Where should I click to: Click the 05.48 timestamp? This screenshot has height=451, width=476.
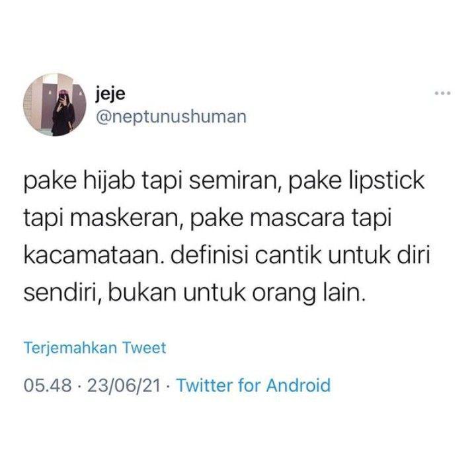(x=48, y=386)
